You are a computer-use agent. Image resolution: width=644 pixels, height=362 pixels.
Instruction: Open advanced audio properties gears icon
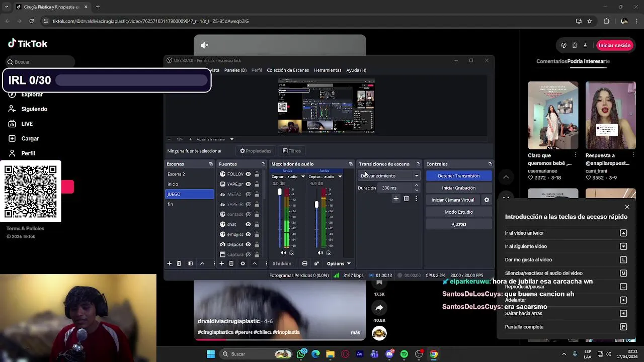316,263
